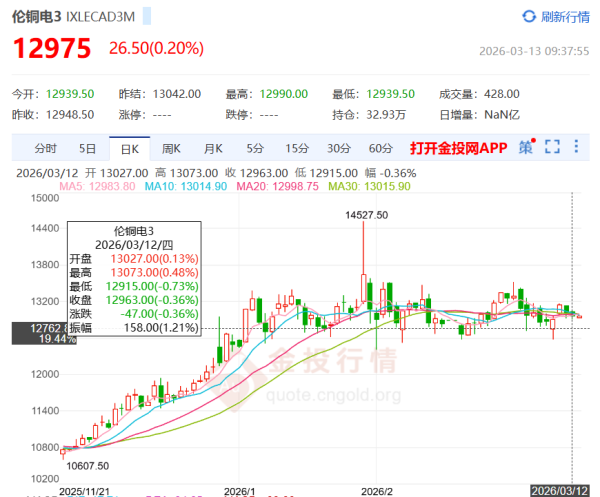
Task: Switch to the 15分 chart tab
Action: coord(297,148)
